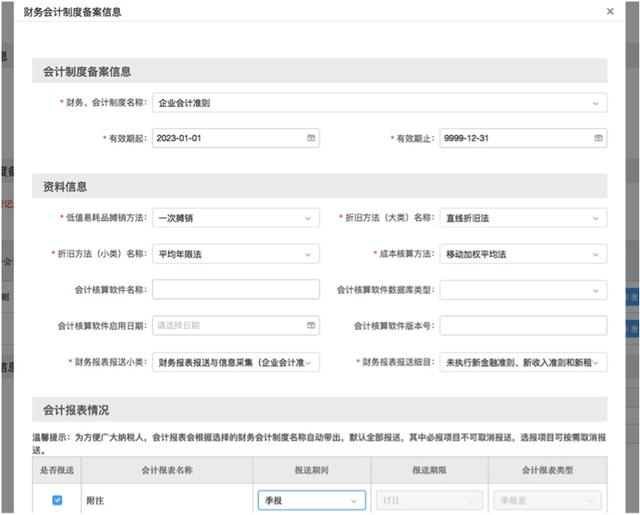Open the 会计核算软件数据库类型 dropdown
Image resolution: width=640 pixels, height=515 pixels.
523,290
